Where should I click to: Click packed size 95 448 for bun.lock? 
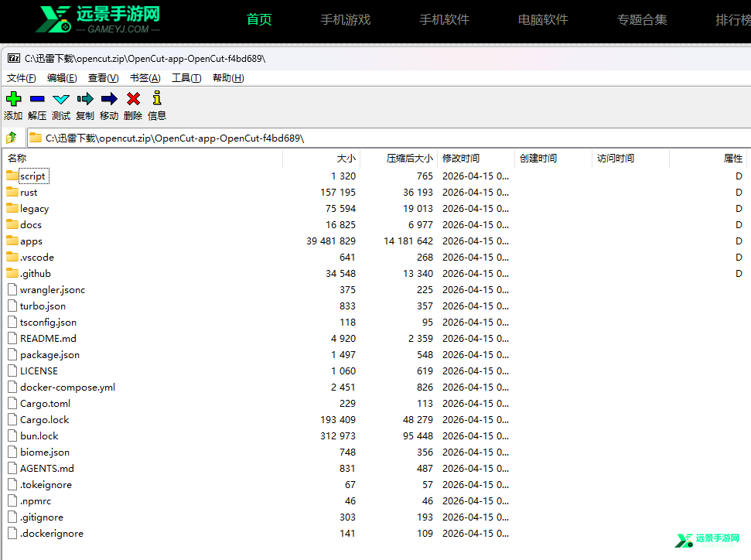[x=418, y=436]
